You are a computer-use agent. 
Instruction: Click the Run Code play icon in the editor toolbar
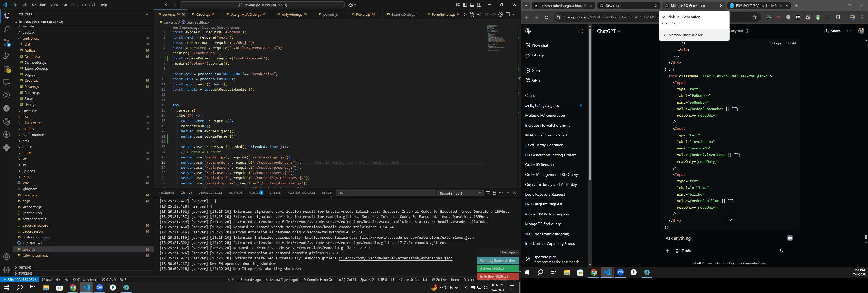[x=465, y=14]
